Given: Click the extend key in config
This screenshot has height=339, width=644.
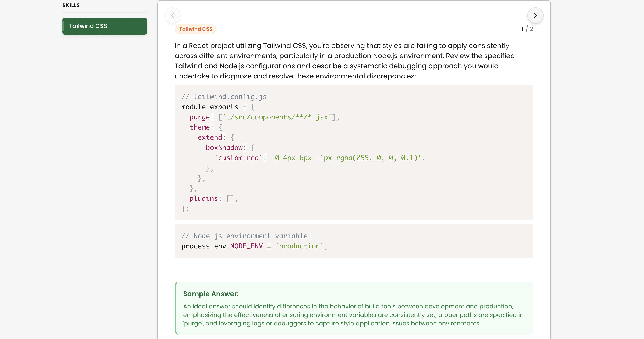Looking at the screenshot, I should pos(210,138).
